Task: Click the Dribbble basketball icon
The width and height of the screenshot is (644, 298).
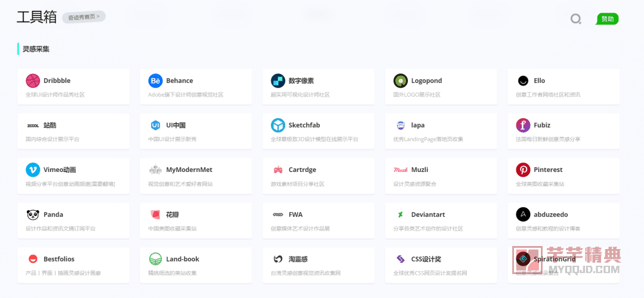Action: click(x=33, y=81)
